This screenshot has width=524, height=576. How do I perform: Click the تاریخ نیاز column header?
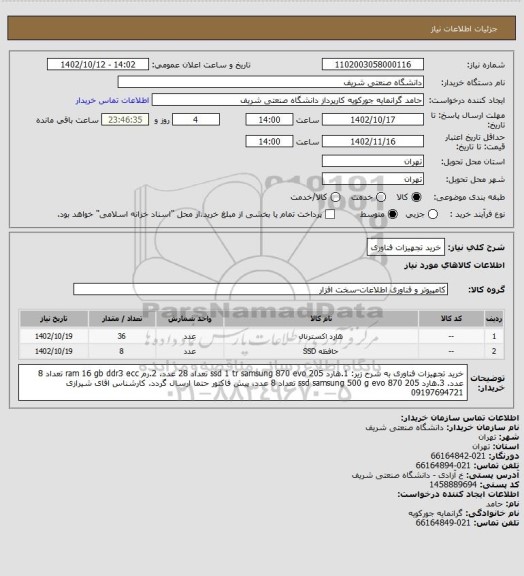[54, 318]
